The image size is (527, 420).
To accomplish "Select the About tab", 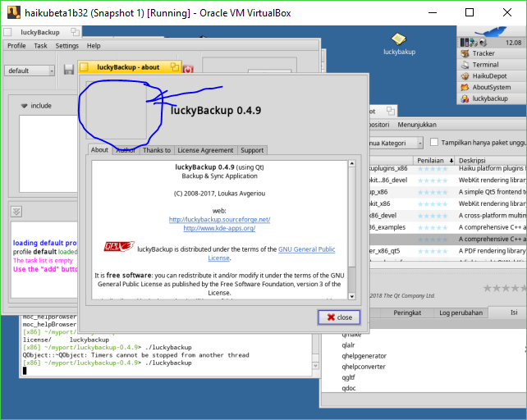I will tap(99, 150).
